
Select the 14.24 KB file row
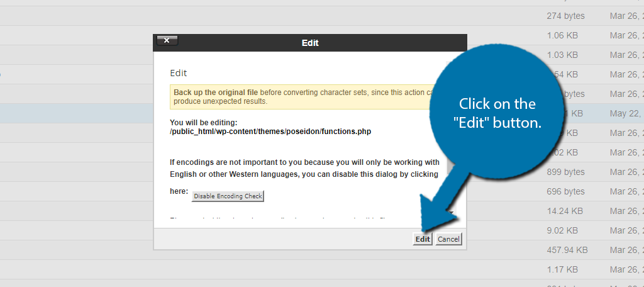pos(565,211)
